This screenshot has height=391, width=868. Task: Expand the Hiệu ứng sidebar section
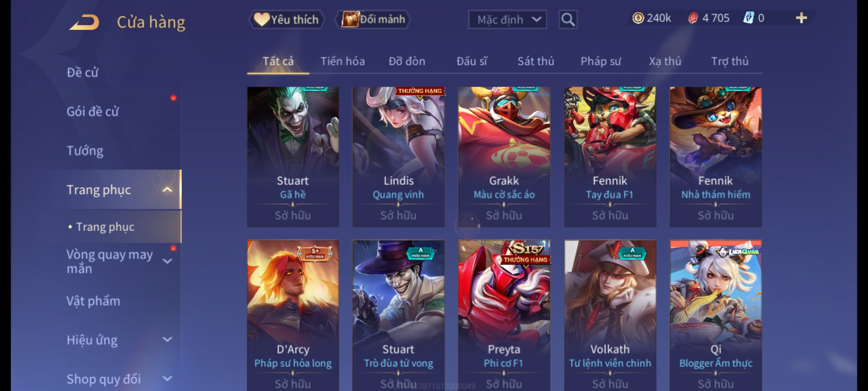167,340
